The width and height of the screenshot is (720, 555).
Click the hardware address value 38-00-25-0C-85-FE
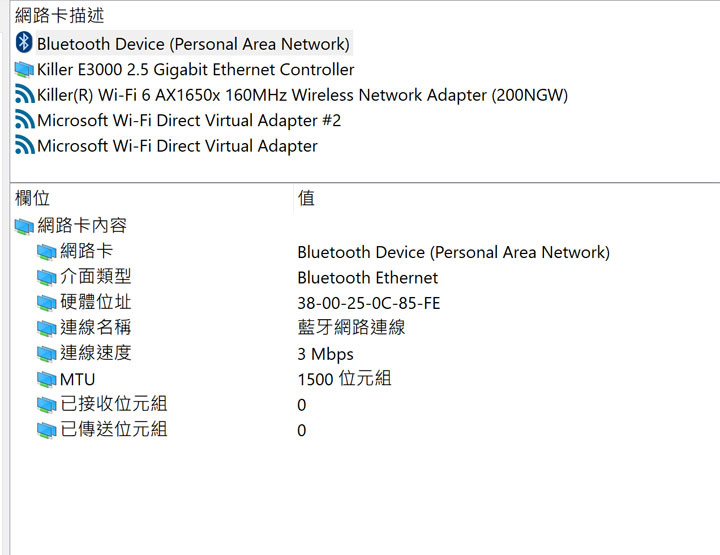point(369,303)
